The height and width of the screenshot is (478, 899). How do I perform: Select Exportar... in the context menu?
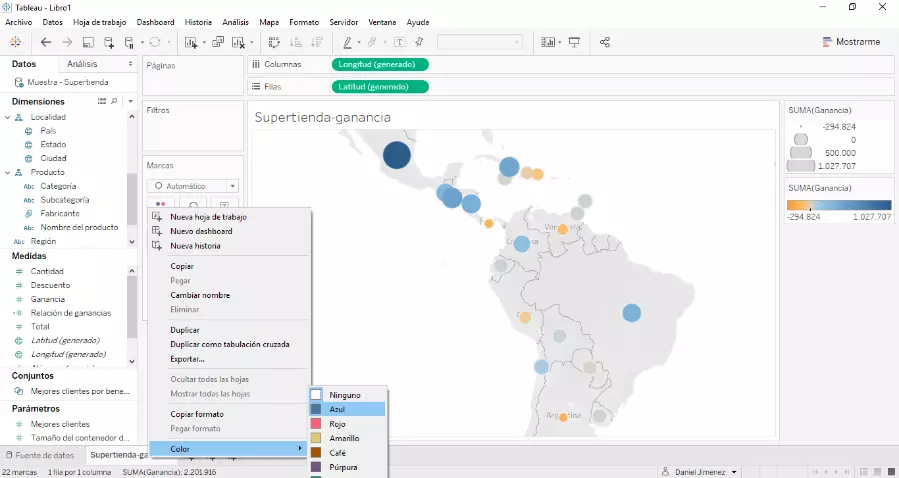tap(187, 358)
